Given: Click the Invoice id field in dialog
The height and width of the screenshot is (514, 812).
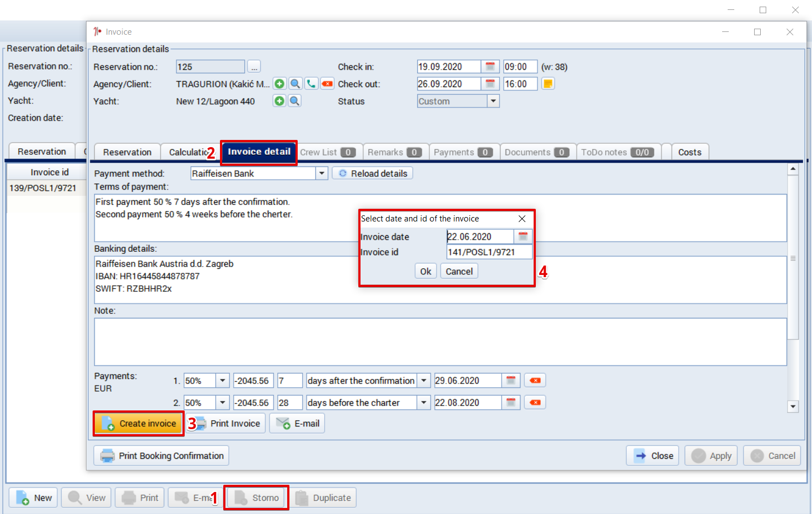Looking at the screenshot, I should [490, 252].
